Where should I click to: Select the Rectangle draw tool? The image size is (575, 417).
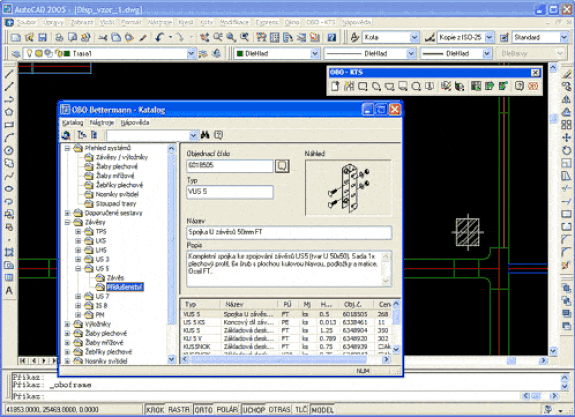9,125
